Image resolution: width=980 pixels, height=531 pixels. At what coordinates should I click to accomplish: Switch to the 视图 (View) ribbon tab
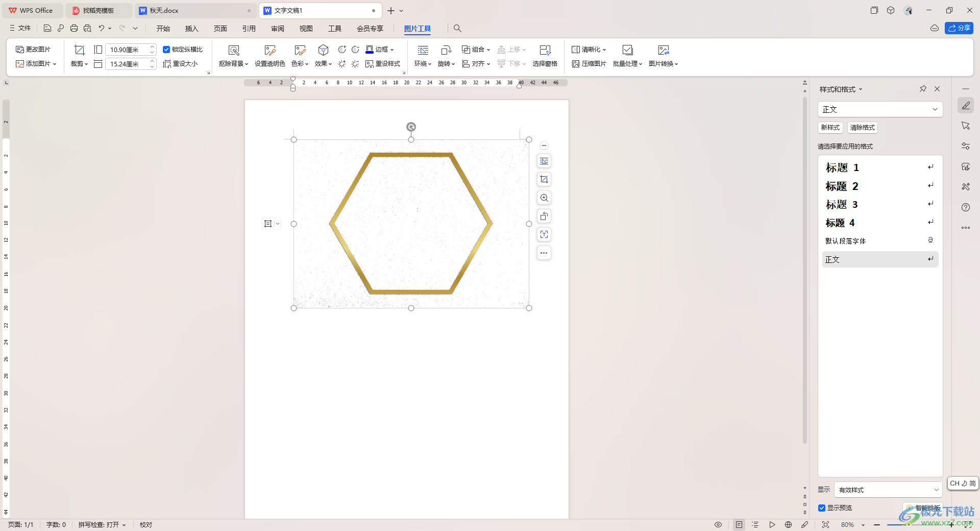306,29
